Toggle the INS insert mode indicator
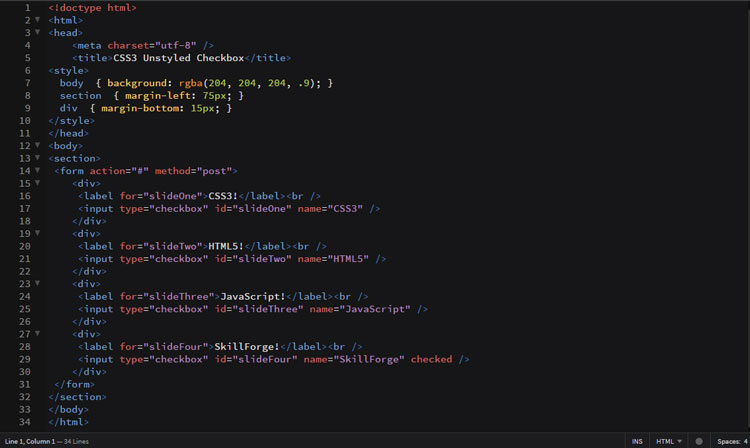 (x=637, y=441)
